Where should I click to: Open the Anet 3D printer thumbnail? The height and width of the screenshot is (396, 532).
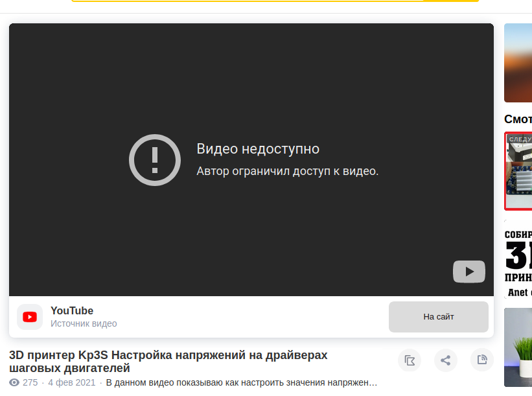pyautogui.click(x=518, y=259)
